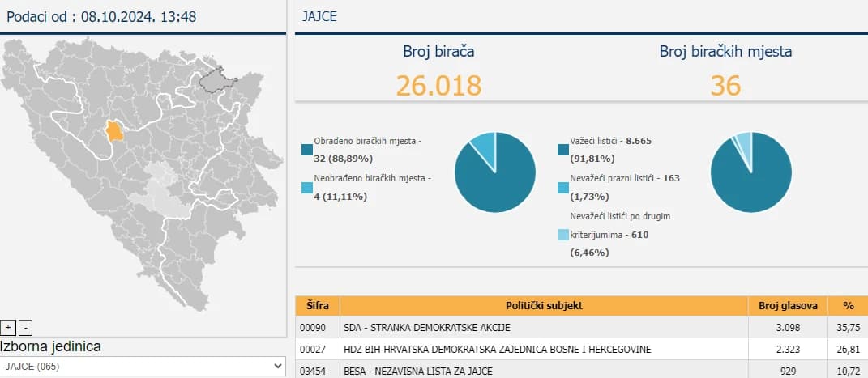Click the polling stations number 36

tap(725, 85)
